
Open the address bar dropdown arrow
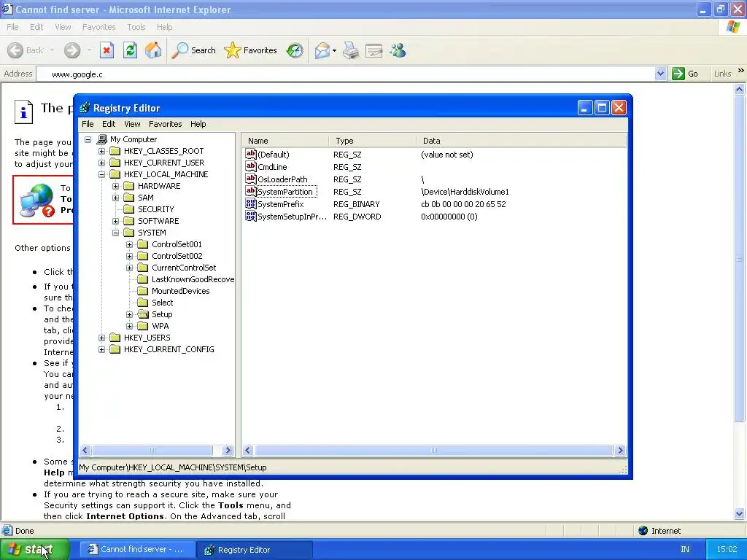tap(659, 74)
